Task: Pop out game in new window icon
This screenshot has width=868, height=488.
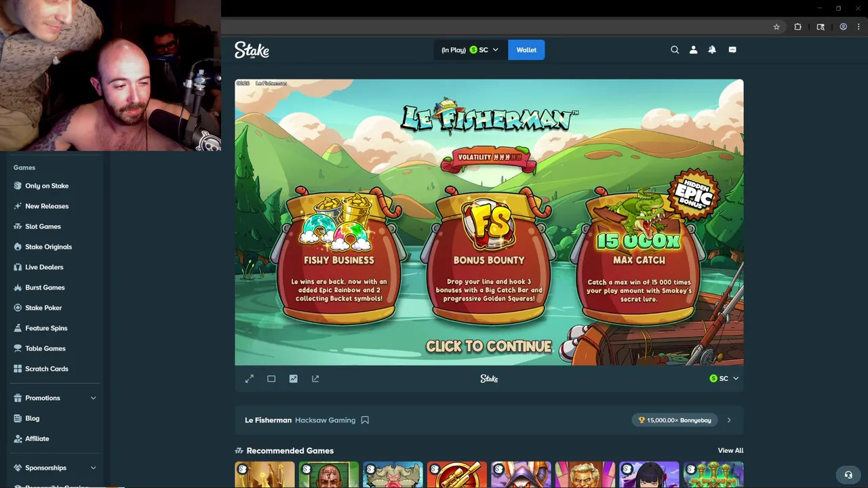Action: (315, 379)
